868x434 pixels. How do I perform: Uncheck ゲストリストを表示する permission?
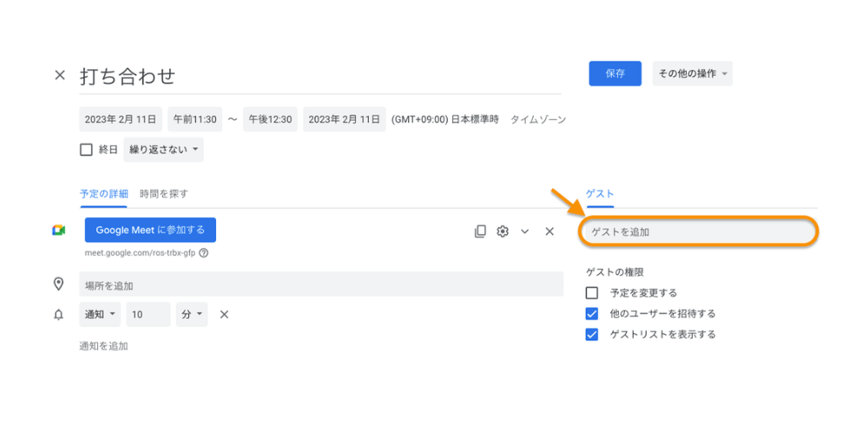pos(592,334)
